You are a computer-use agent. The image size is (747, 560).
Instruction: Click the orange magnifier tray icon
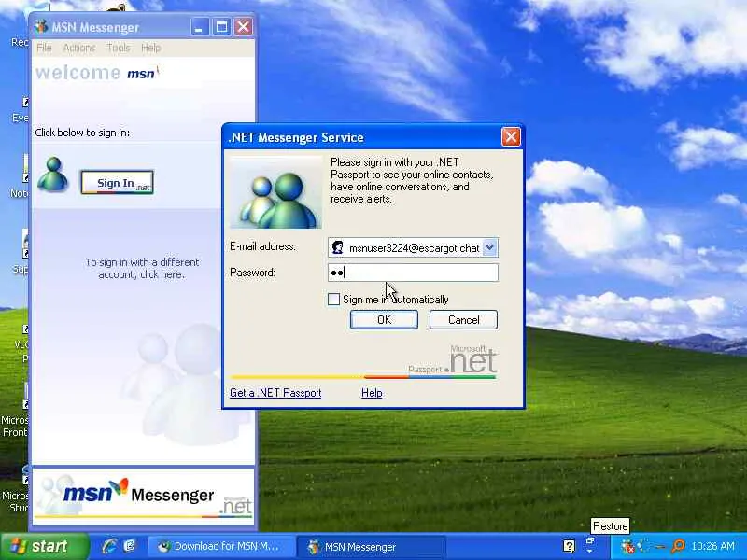(x=678, y=546)
